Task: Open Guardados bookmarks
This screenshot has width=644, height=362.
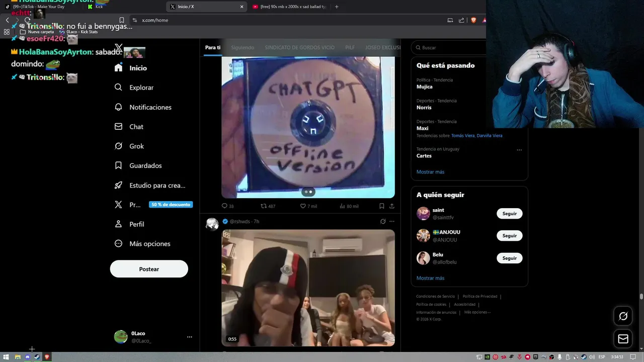Action: tap(138, 165)
